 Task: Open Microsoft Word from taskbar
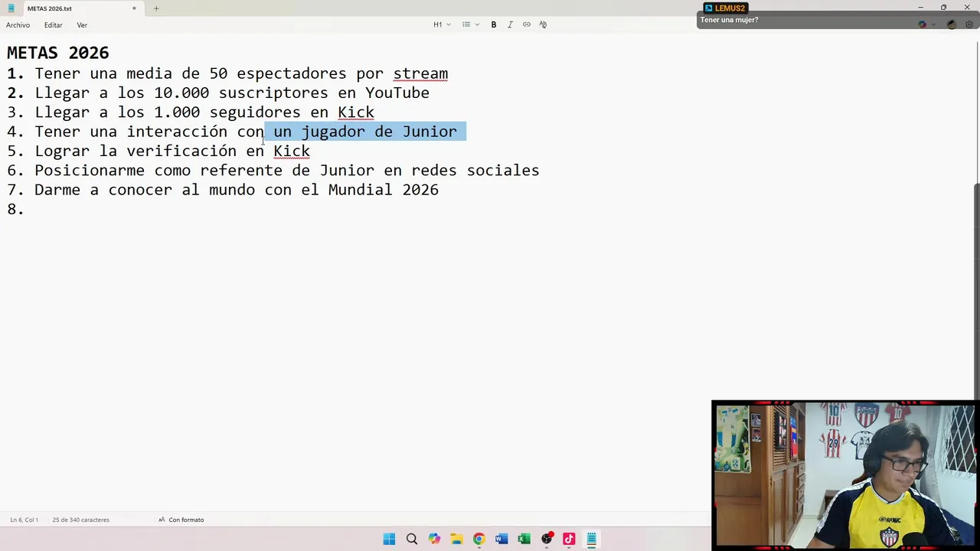(x=501, y=539)
